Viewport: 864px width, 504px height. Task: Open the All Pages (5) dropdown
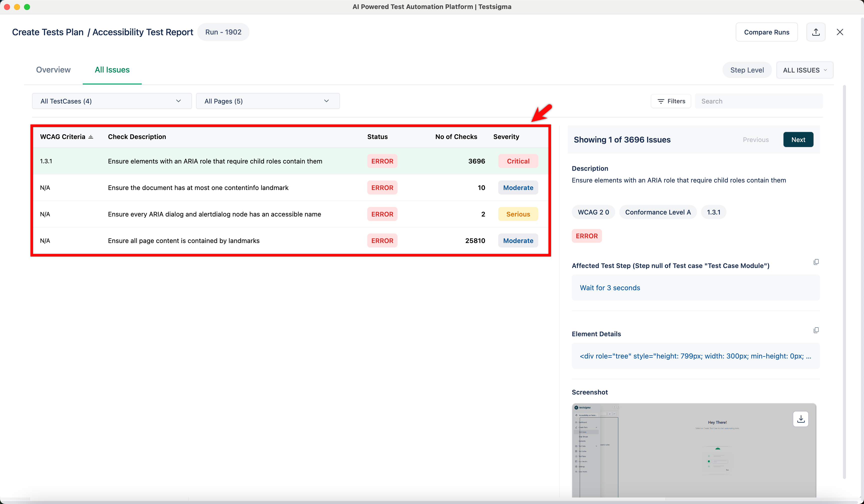267,101
